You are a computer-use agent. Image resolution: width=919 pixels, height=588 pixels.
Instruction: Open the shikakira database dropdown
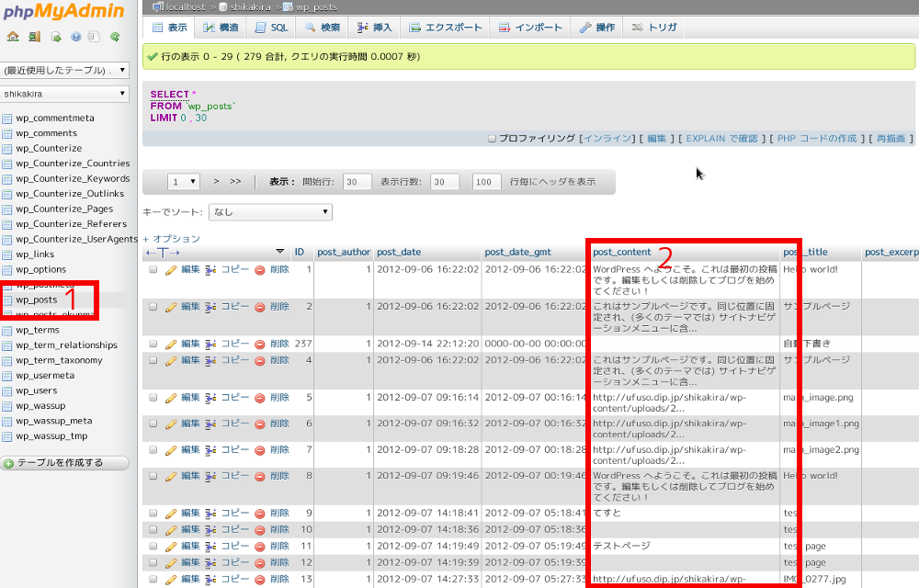click(64, 94)
